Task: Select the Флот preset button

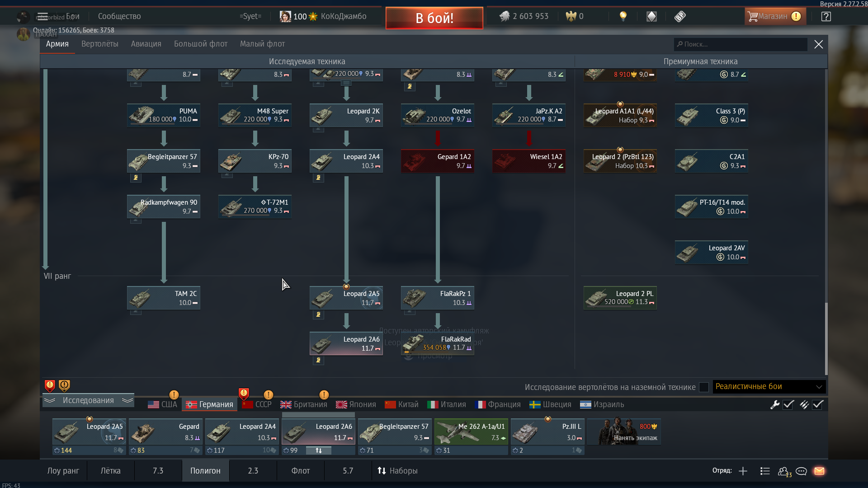Action: pos(301,471)
